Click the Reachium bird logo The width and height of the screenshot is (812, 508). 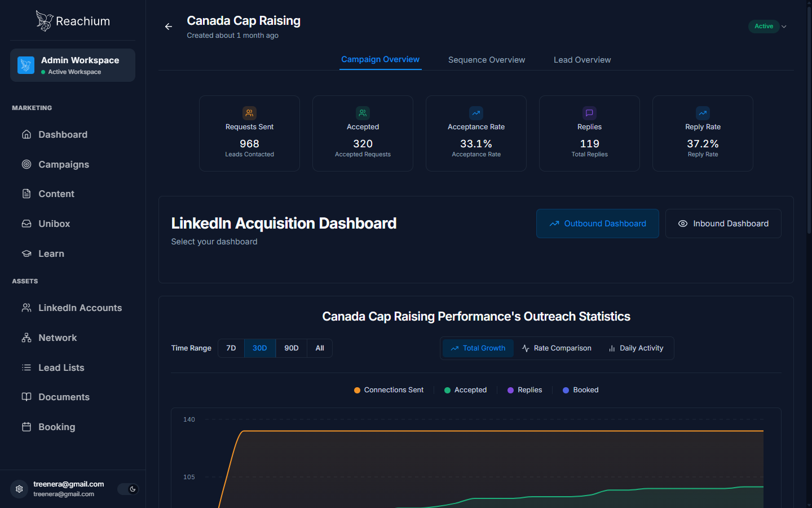[44, 21]
